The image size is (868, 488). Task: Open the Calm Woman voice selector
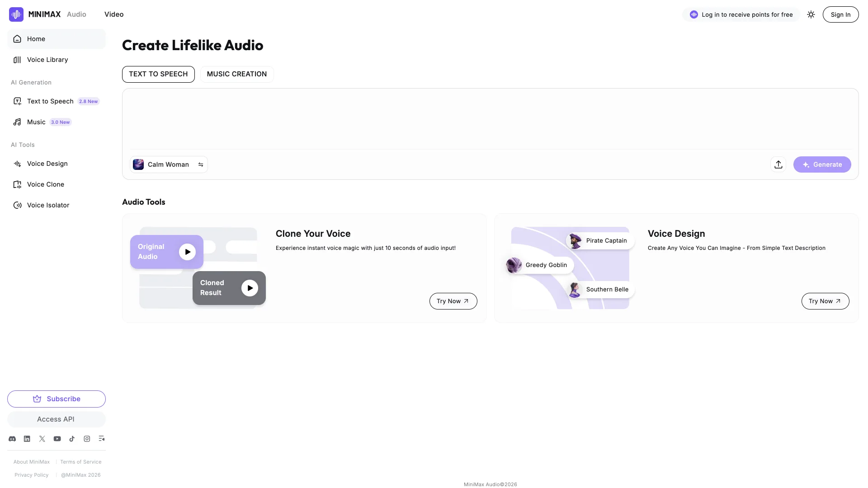[x=169, y=164]
